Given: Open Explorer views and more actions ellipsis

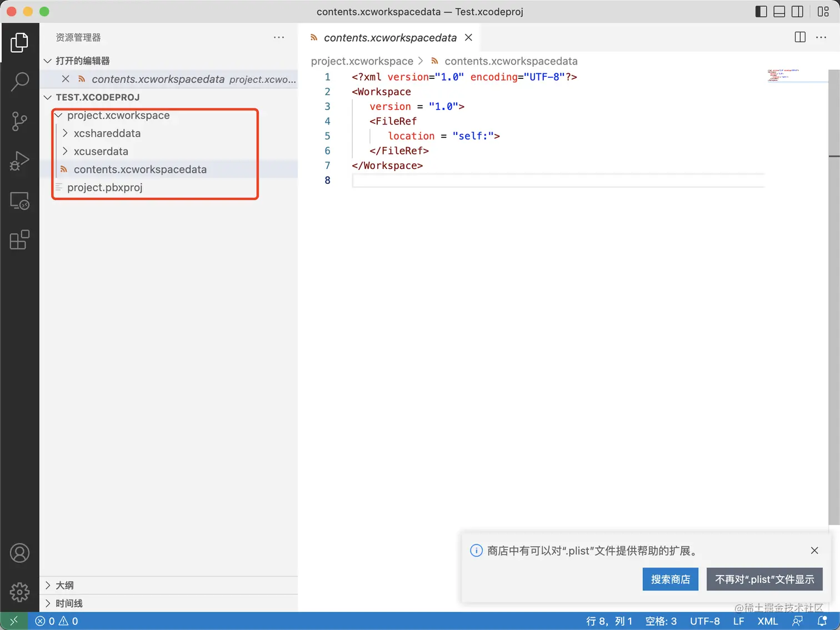Looking at the screenshot, I should point(279,37).
